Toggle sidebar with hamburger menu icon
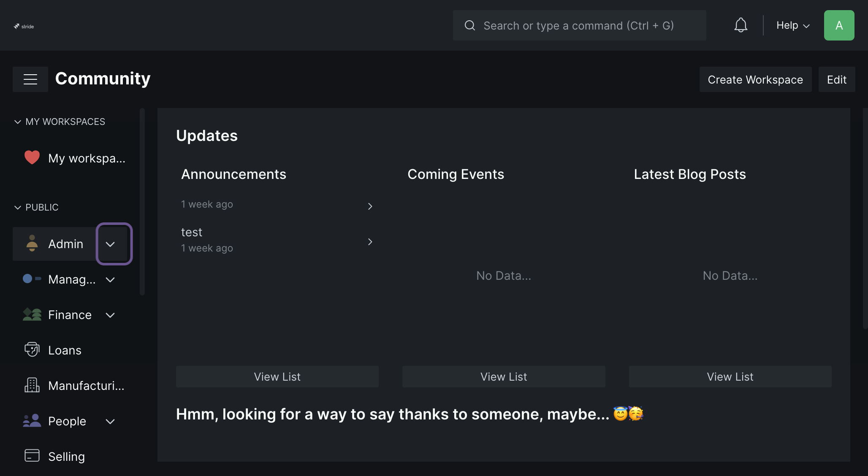The width and height of the screenshot is (868, 476). (x=30, y=79)
